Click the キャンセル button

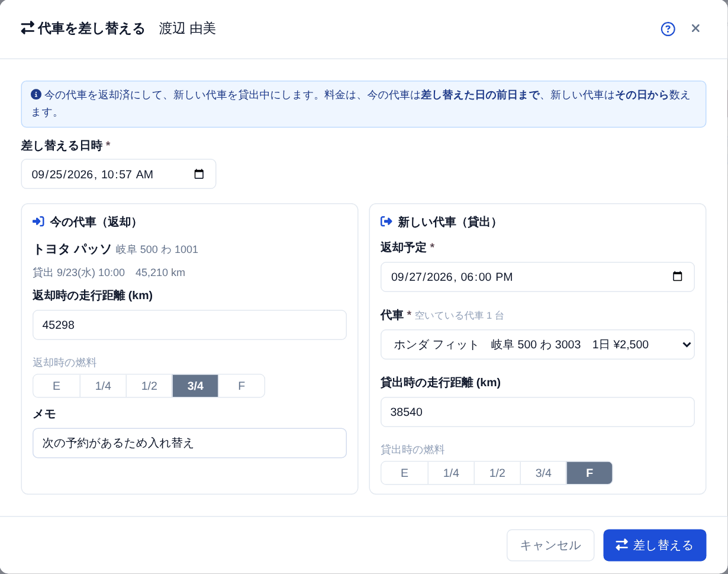coord(550,545)
